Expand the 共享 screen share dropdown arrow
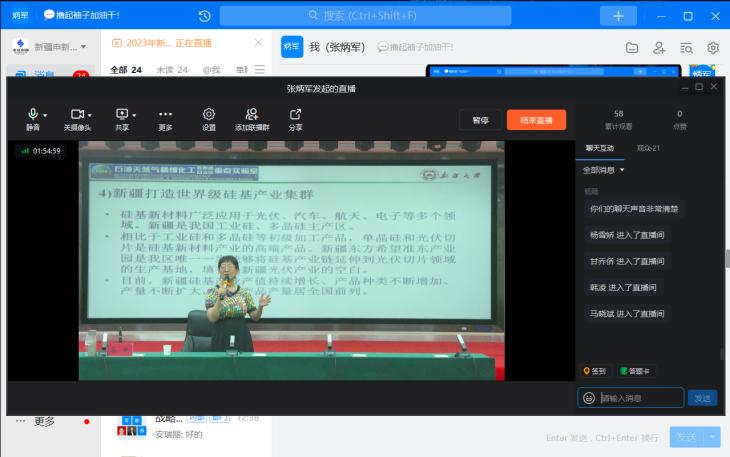This screenshot has width=730, height=457. pyautogui.click(x=134, y=115)
